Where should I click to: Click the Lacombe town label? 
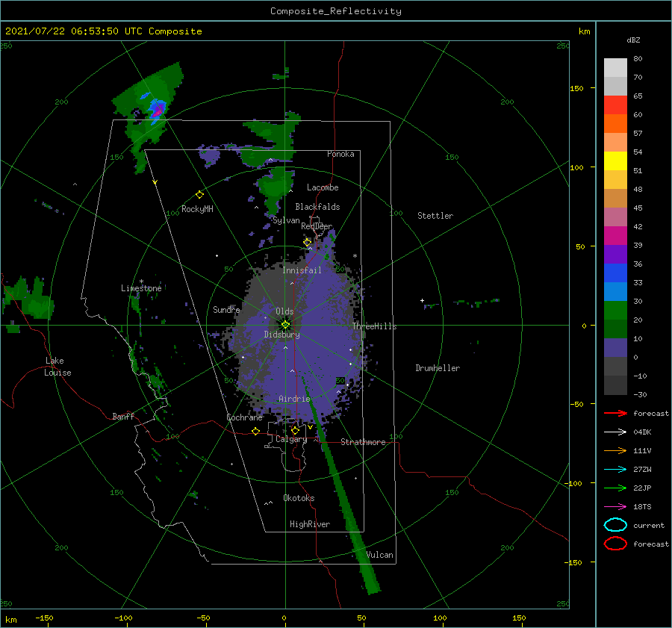click(x=323, y=187)
